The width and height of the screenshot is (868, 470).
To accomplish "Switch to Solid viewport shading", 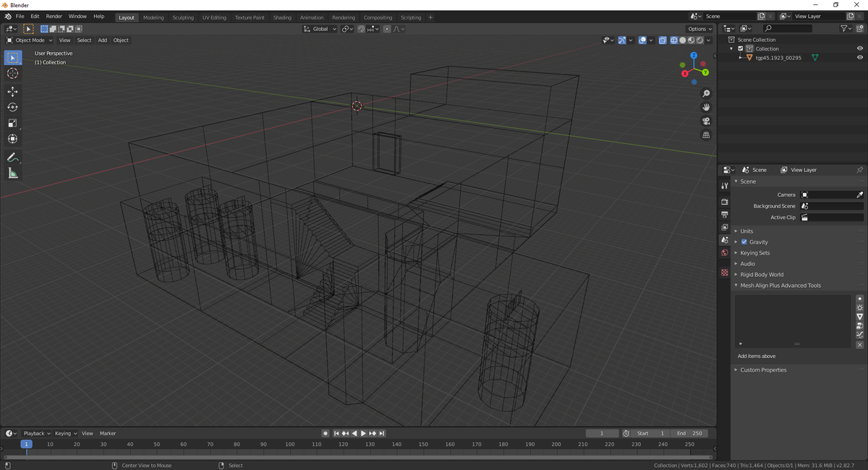I will pos(682,40).
